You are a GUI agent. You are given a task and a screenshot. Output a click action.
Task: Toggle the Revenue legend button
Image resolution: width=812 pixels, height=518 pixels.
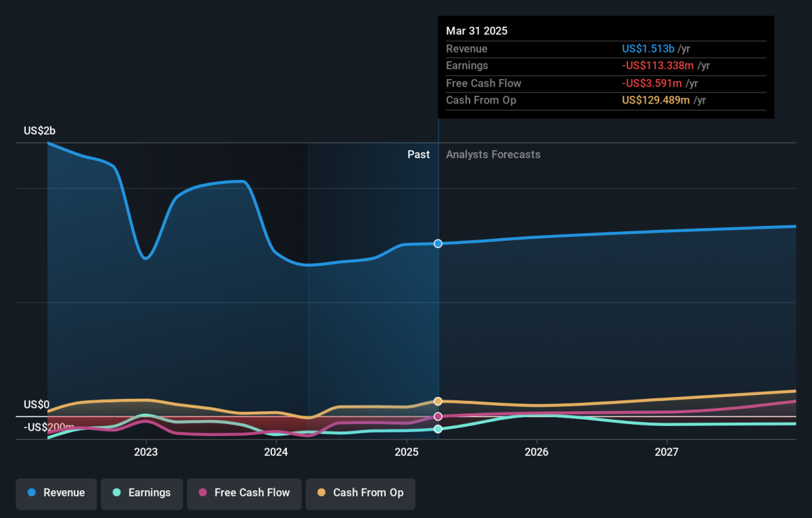57,493
